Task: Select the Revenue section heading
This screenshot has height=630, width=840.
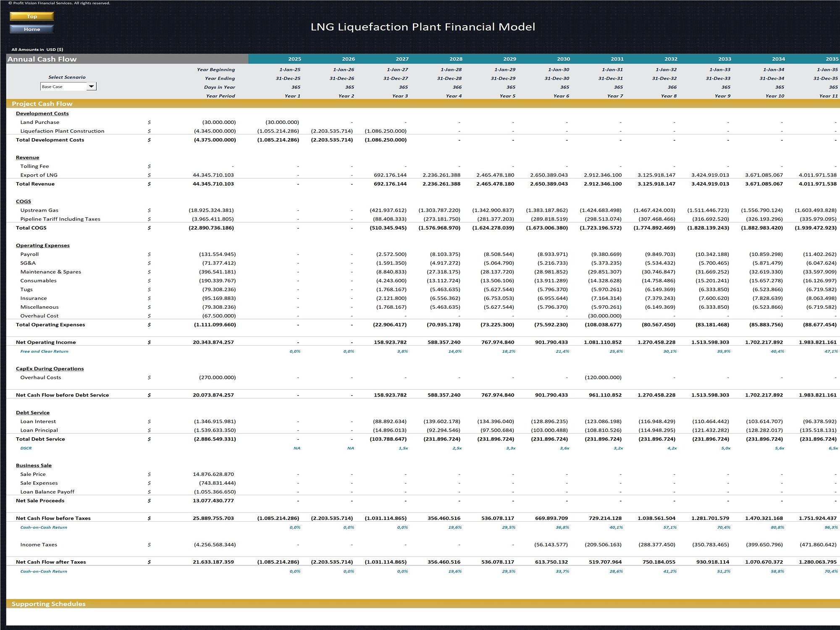Action: click(28, 157)
